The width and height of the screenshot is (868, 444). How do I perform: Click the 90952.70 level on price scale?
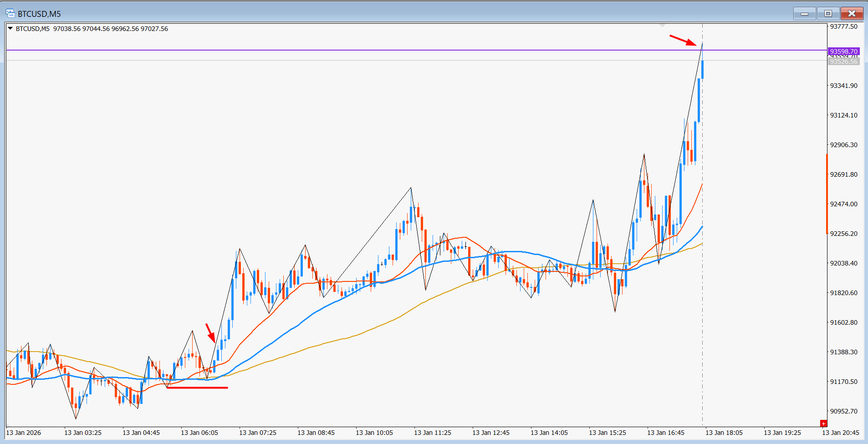(843, 411)
